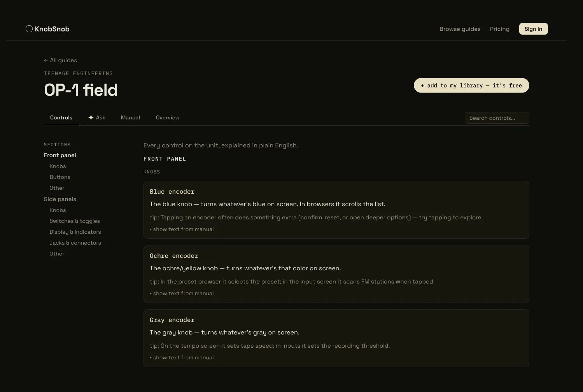The width and height of the screenshot is (583, 392).
Task: Click the SECTIONS sidebar heading
Action: coord(57,145)
